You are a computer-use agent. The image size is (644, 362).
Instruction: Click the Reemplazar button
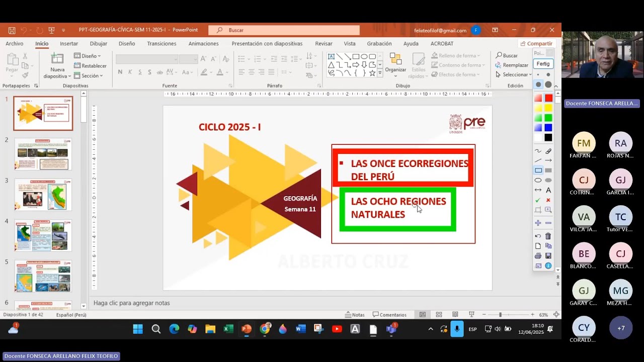click(512, 65)
